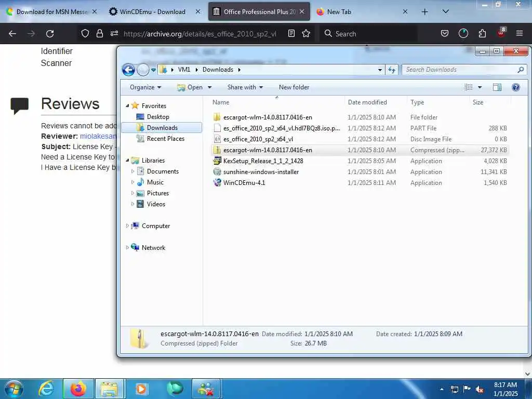This screenshot has height=399, width=532.
Task: Click the Open toolbar button
Action: [190, 87]
